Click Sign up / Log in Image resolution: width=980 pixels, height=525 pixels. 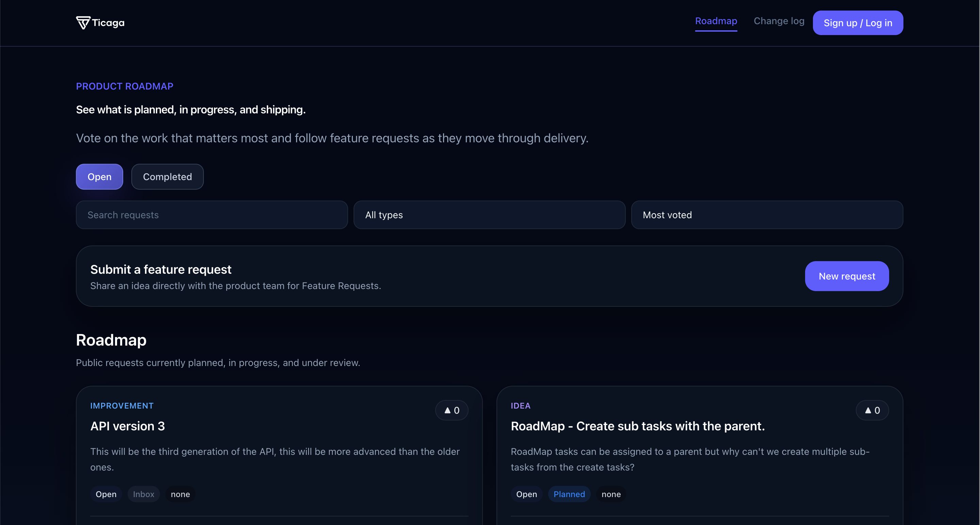(x=857, y=23)
